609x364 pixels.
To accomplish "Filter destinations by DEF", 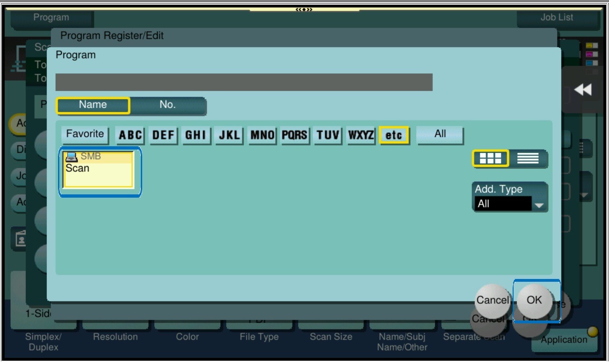I will click(x=163, y=135).
